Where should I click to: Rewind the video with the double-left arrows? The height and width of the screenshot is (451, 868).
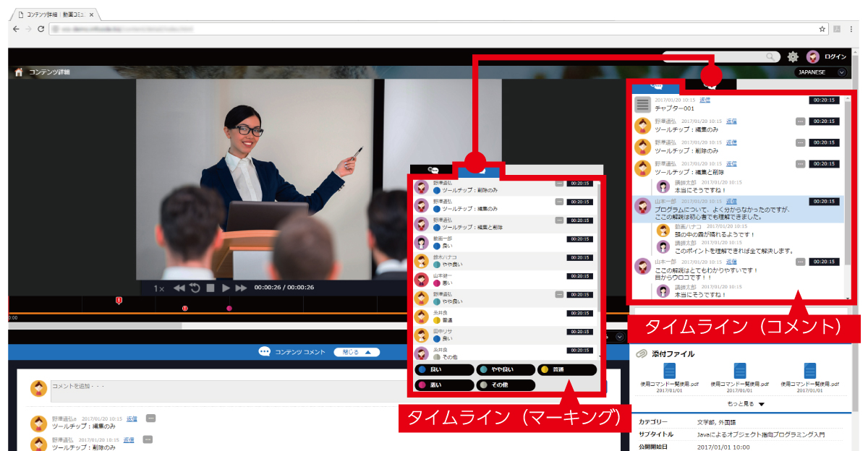(x=179, y=288)
